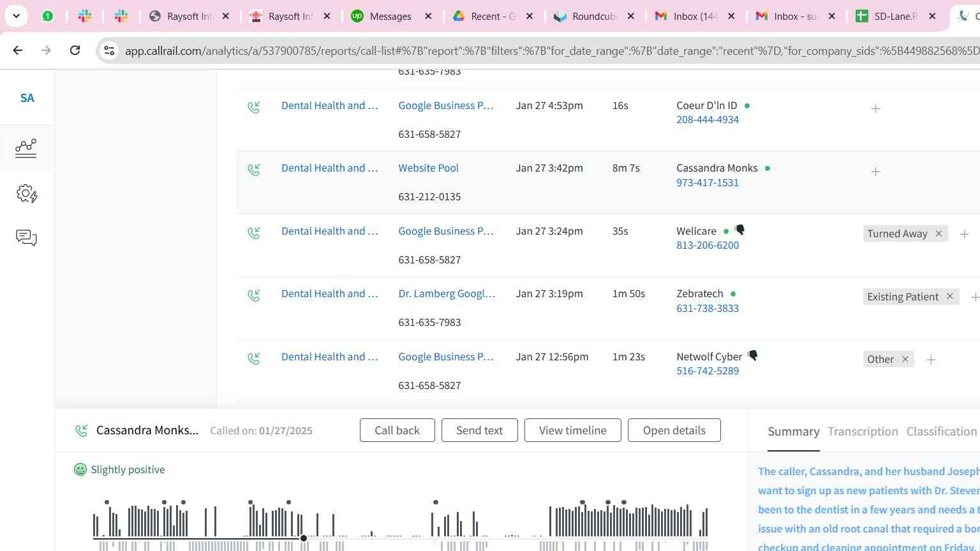Screen dimensions: 980x551
Task: Click the Turned Away tag label
Action: [x=897, y=234]
